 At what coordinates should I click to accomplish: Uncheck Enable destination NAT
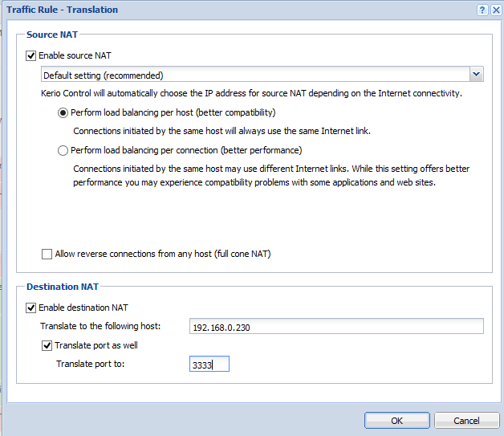tap(30, 308)
